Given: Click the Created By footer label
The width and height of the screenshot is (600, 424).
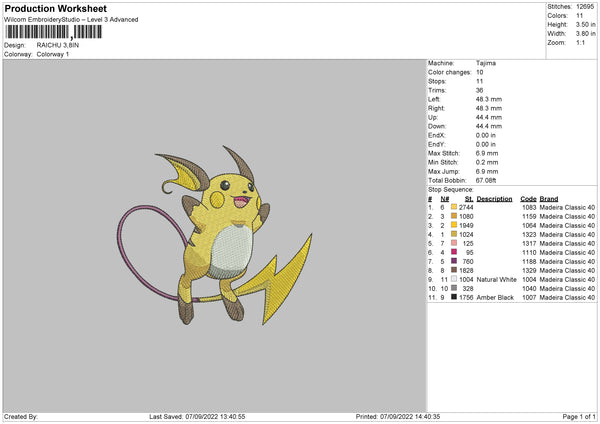Looking at the screenshot, I should pos(21,417).
